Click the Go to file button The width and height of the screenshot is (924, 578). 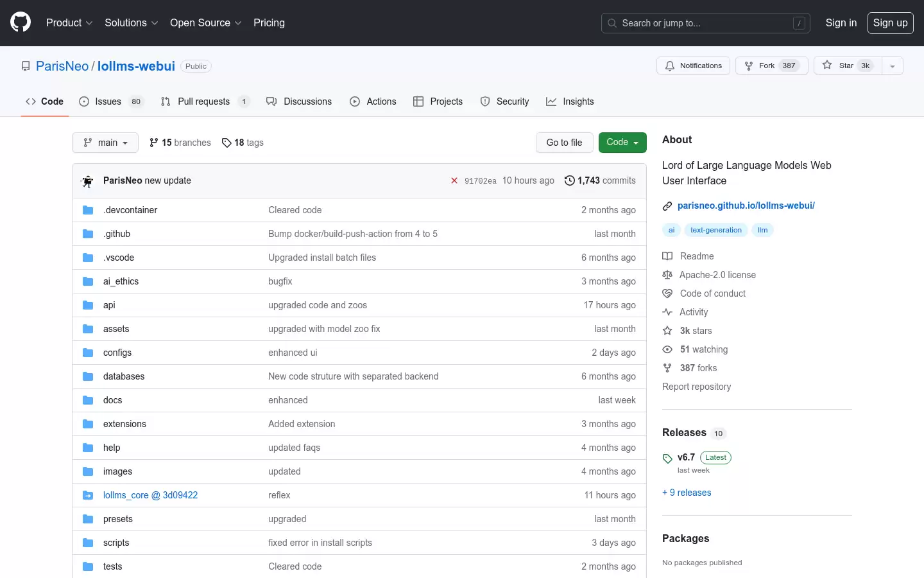pyautogui.click(x=565, y=143)
